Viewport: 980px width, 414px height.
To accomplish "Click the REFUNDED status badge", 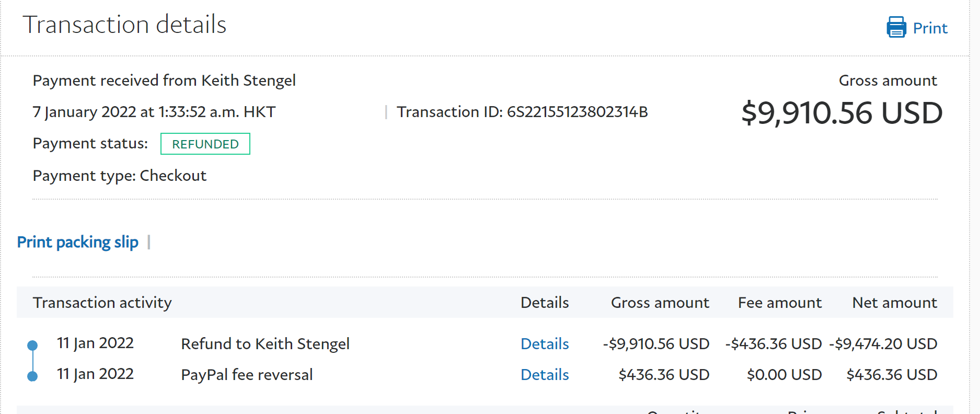I will (x=205, y=144).
